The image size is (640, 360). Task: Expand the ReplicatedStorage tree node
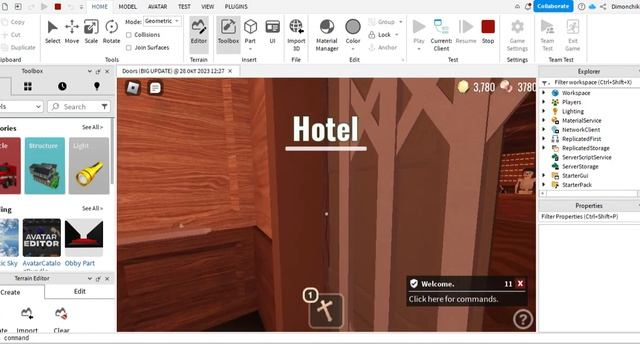click(x=543, y=148)
